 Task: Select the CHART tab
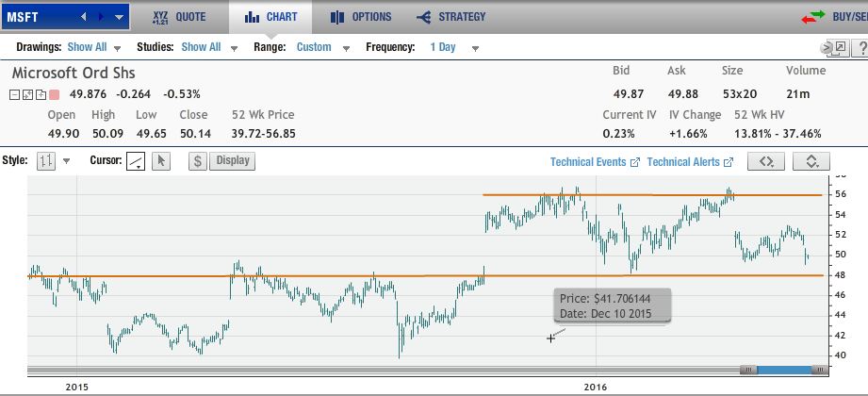point(270,17)
